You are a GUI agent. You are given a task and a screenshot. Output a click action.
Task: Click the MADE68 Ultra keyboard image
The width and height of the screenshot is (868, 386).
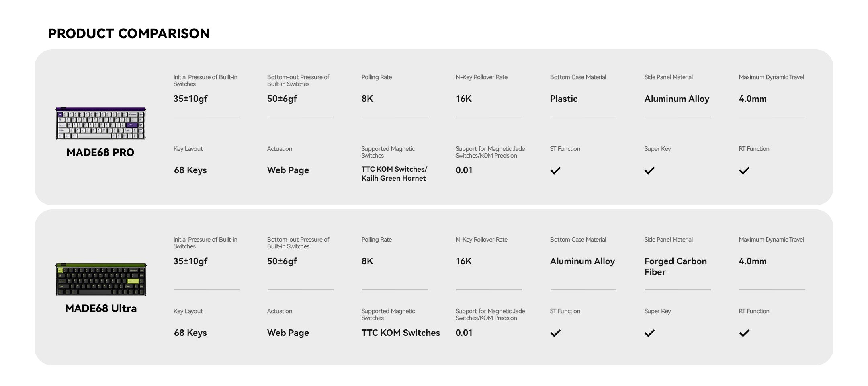coord(101,279)
